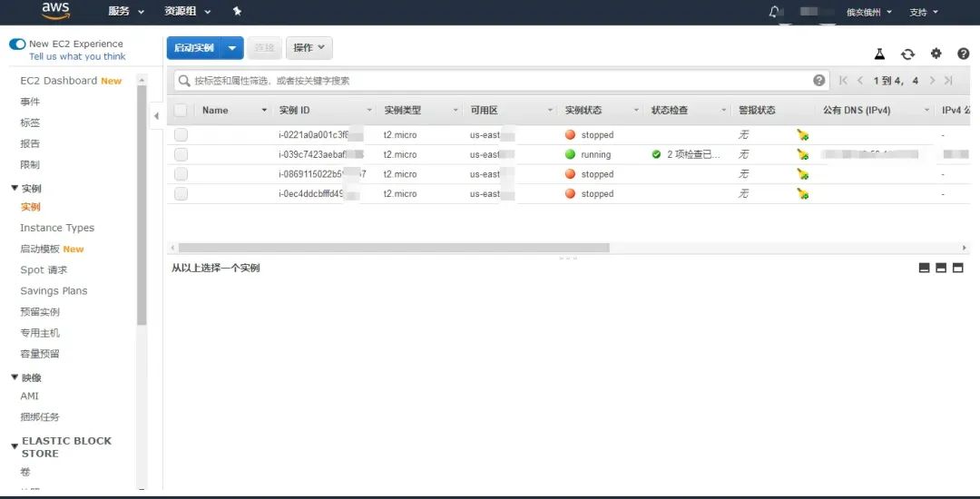980x499 pixels.
Task: Open EC2 Dashboard in sidebar
Action: tap(58, 81)
